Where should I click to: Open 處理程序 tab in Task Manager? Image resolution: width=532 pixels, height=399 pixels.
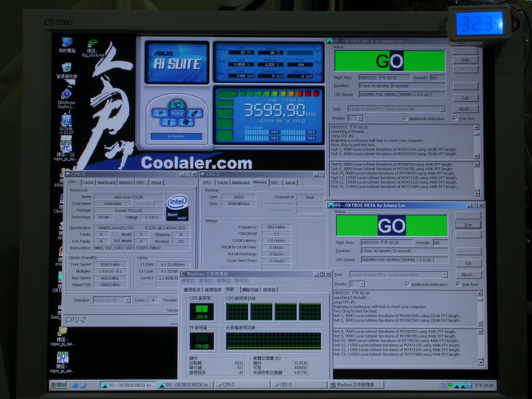213,290
